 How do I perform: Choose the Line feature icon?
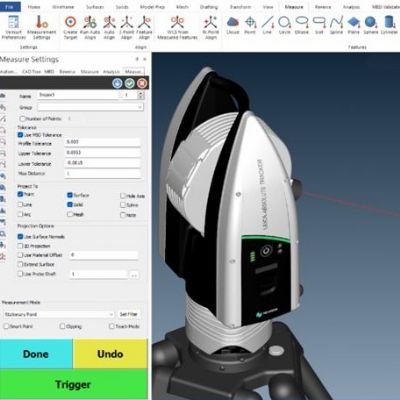(x=267, y=25)
